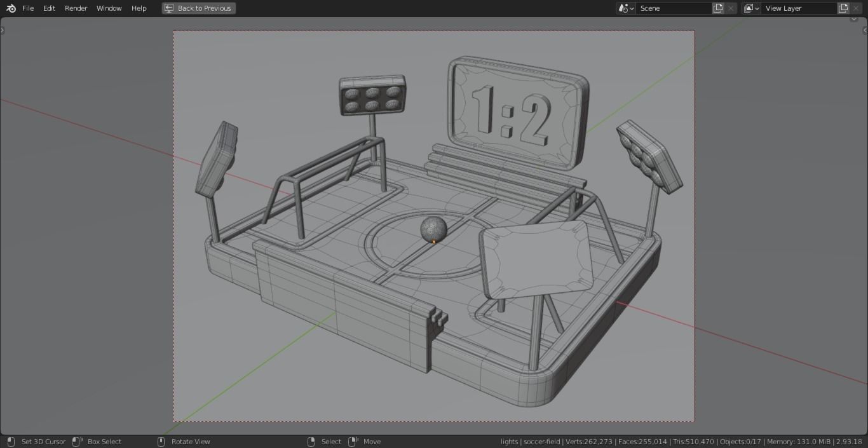Open the view layer browse dropdown
Viewport: 868px width, 448px height.
pyautogui.click(x=751, y=8)
